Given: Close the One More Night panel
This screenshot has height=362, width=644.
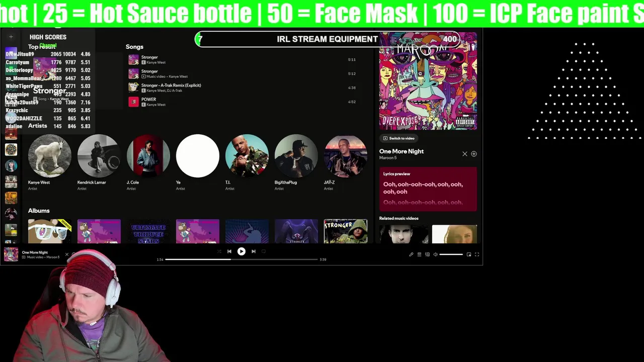Looking at the screenshot, I should coord(465,154).
